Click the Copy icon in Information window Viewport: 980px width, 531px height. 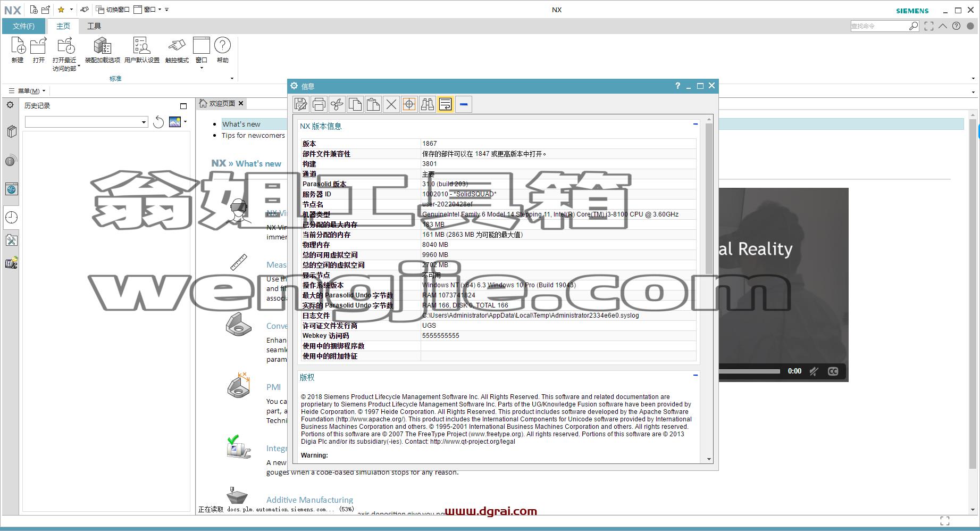pos(355,104)
